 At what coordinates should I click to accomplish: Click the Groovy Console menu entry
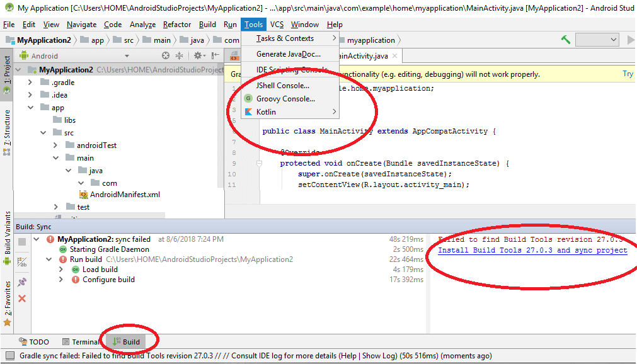point(290,99)
